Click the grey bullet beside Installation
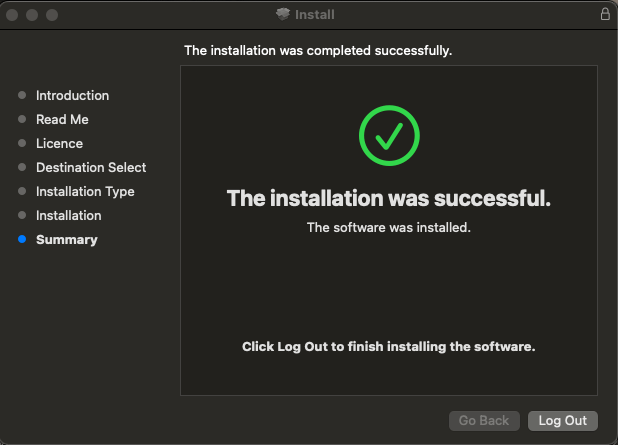The width and height of the screenshot is (618, 445). pyautogui.click(x=22, y=216)
